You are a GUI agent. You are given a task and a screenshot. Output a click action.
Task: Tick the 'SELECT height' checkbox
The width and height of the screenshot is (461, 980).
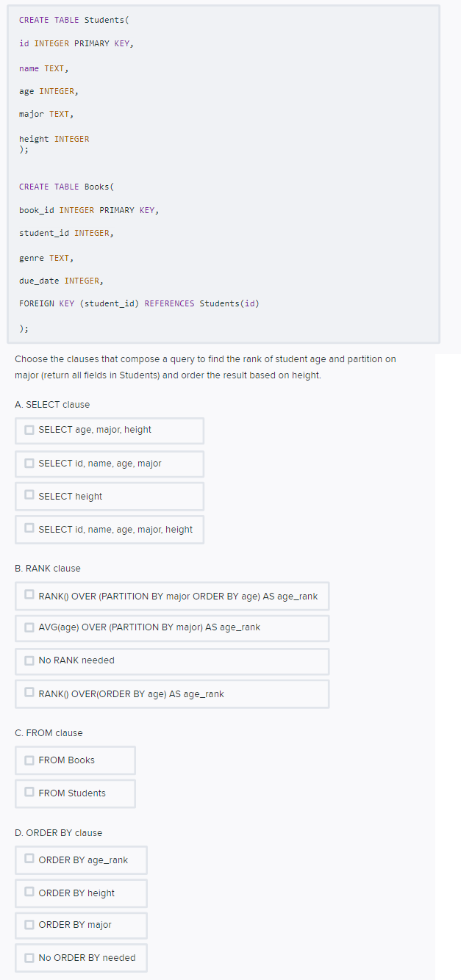click(x=29, y=495)
